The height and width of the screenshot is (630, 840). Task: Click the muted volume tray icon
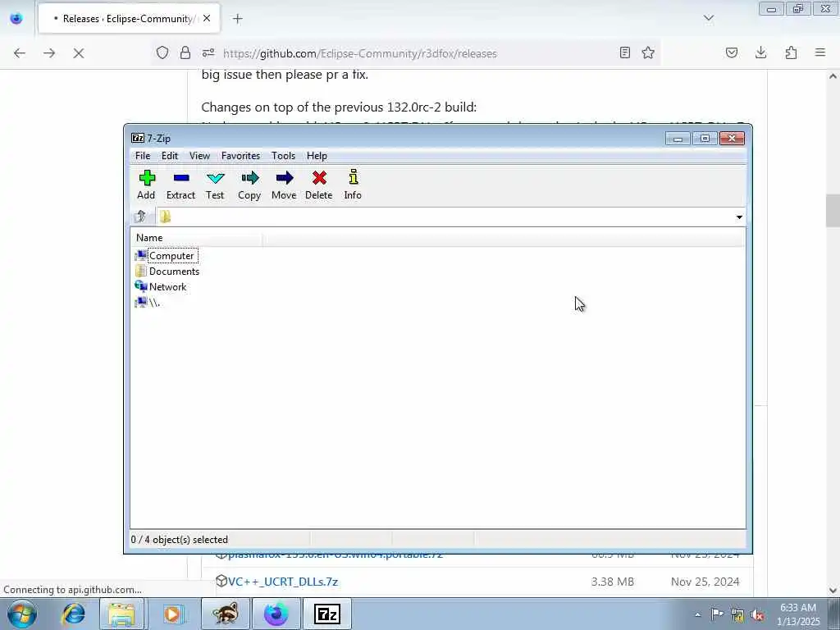[x=757, y=615]
